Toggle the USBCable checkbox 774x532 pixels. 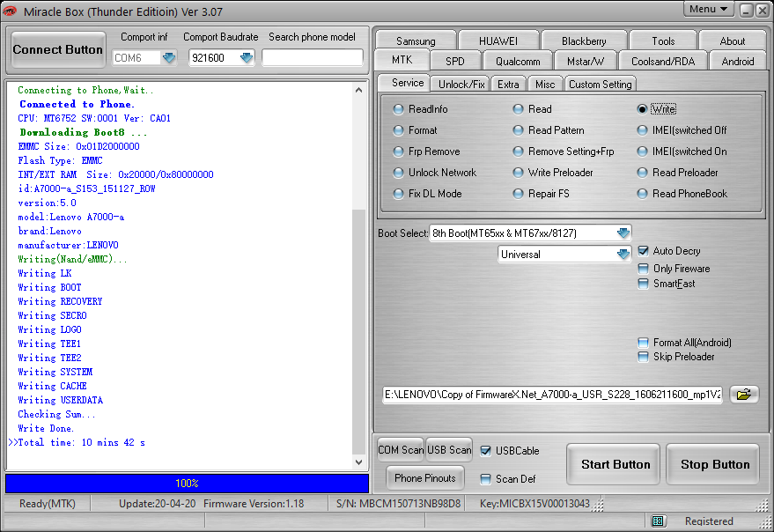(x=486, y=450)
